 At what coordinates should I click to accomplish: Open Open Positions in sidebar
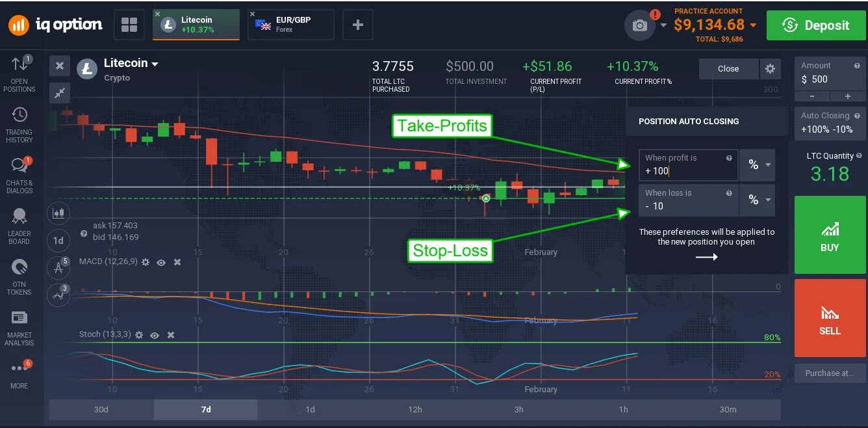19,74
